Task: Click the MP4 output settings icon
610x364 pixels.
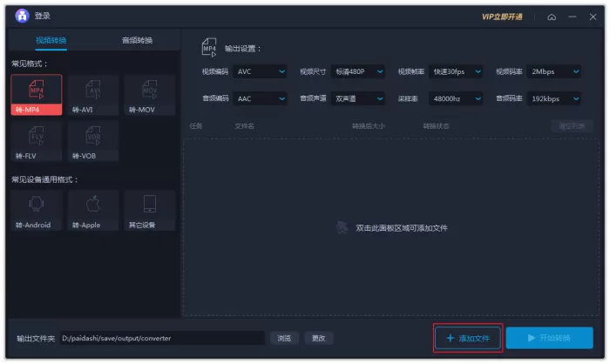Action: coord(209,48)
